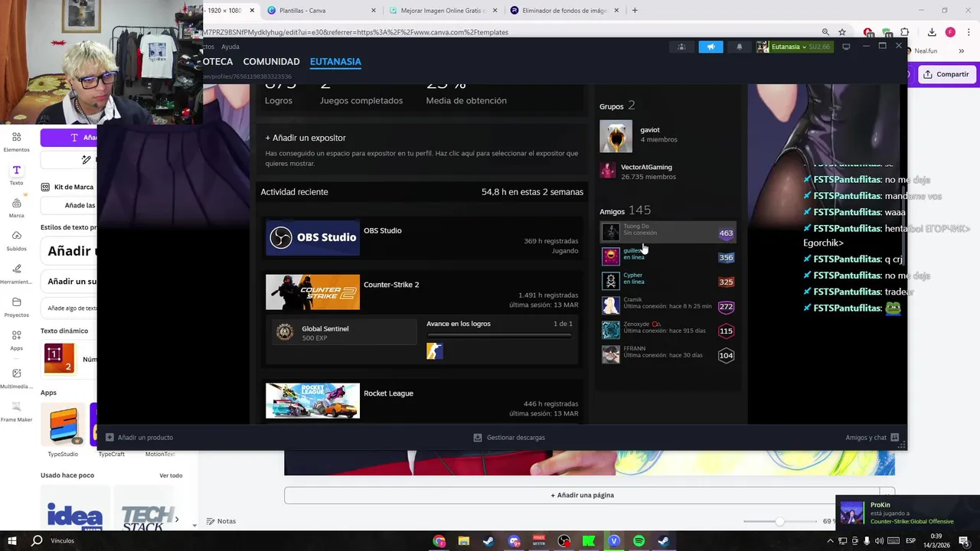Open a new Chrome tab
This screenshot has width=980, height=551.
635,11
